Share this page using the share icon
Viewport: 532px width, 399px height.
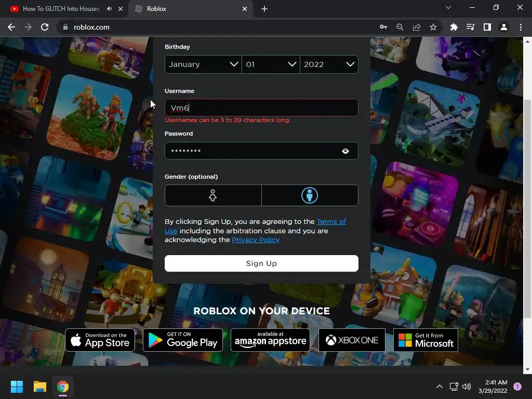[417, 27]
